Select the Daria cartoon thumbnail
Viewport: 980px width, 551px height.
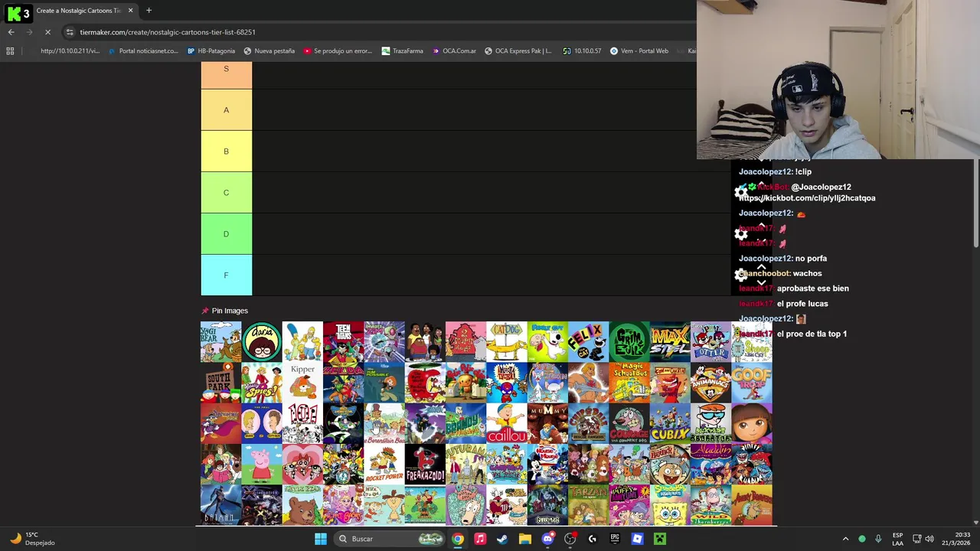pos(262,341)
